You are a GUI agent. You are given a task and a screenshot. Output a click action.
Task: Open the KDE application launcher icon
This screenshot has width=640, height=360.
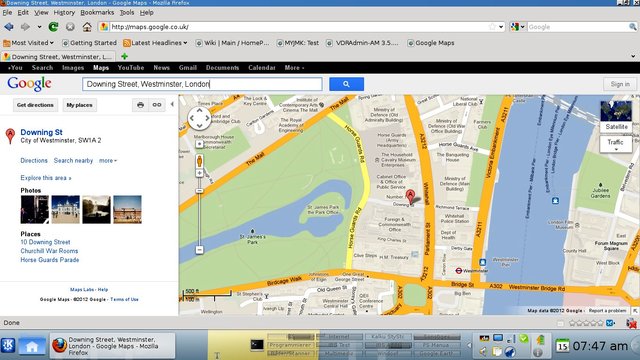coord(8,345)
